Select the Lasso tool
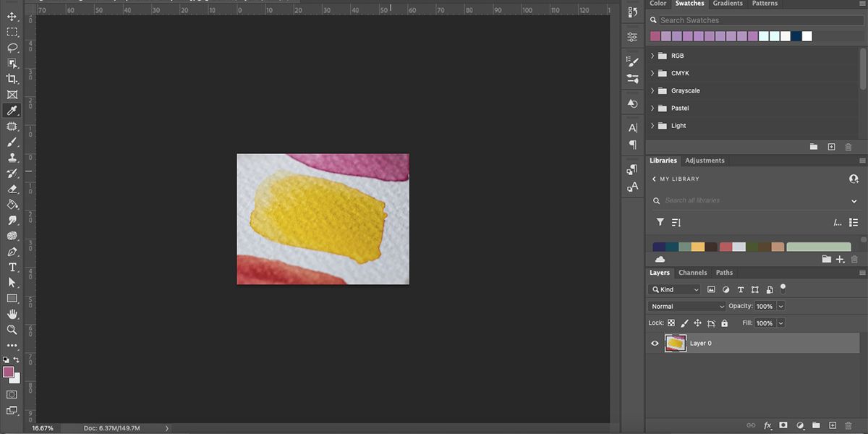868x434 pixels. 12,48
